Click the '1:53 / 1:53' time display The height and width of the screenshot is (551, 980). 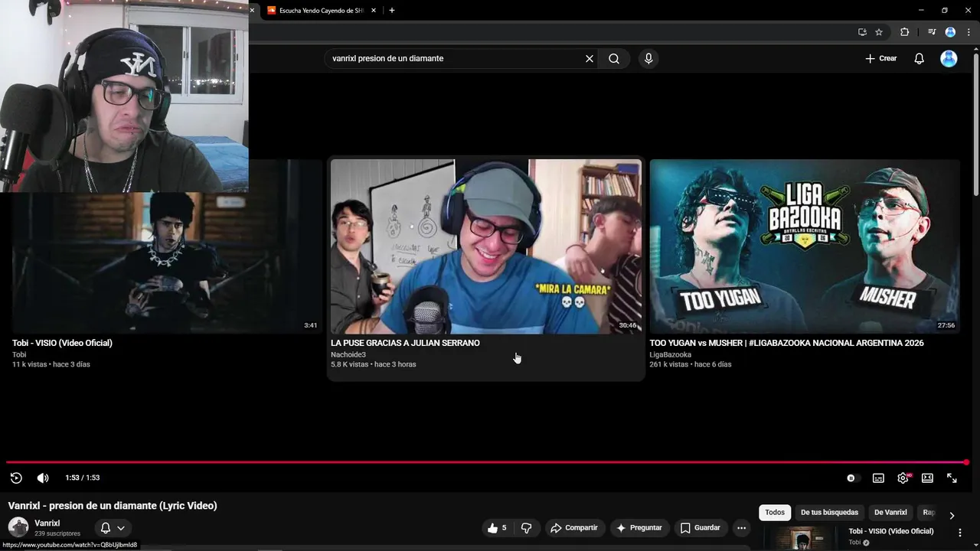click(83, 478)
